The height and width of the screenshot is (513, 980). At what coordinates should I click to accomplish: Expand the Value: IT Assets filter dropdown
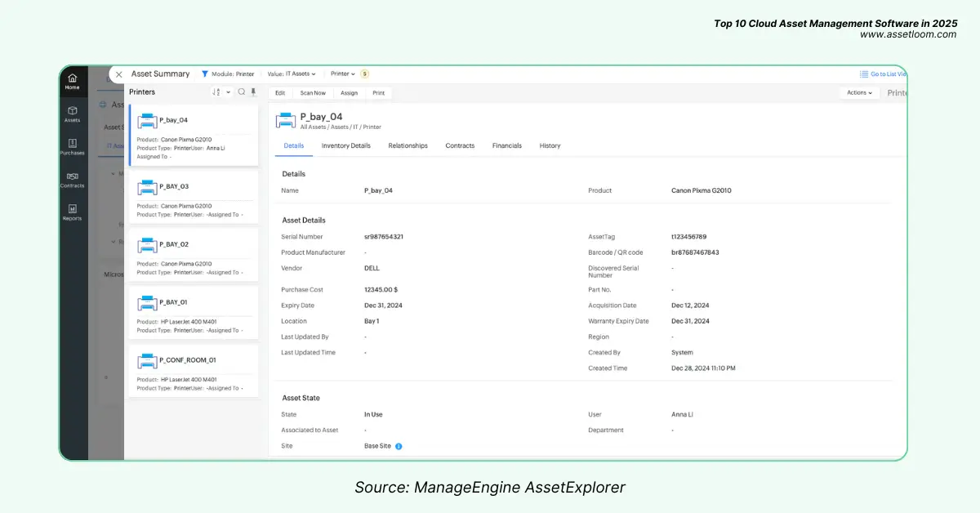(292, 74)
